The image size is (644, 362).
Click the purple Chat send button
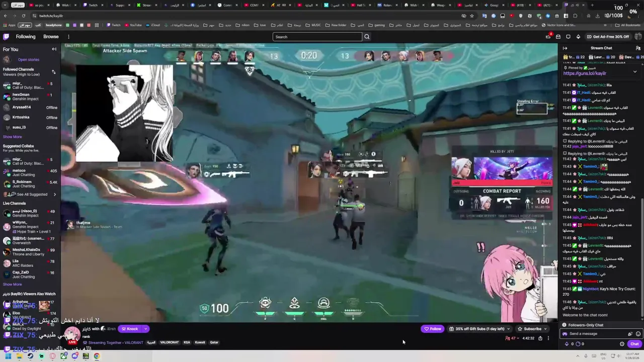coord(634,344)
